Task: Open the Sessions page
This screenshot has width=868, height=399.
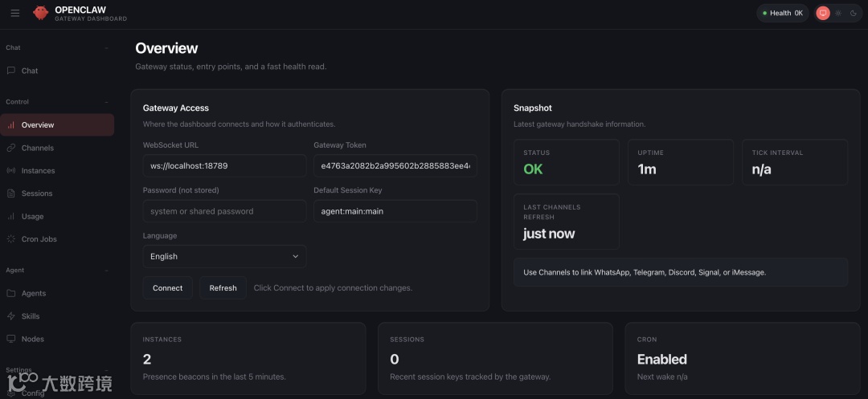Action: 36,193
